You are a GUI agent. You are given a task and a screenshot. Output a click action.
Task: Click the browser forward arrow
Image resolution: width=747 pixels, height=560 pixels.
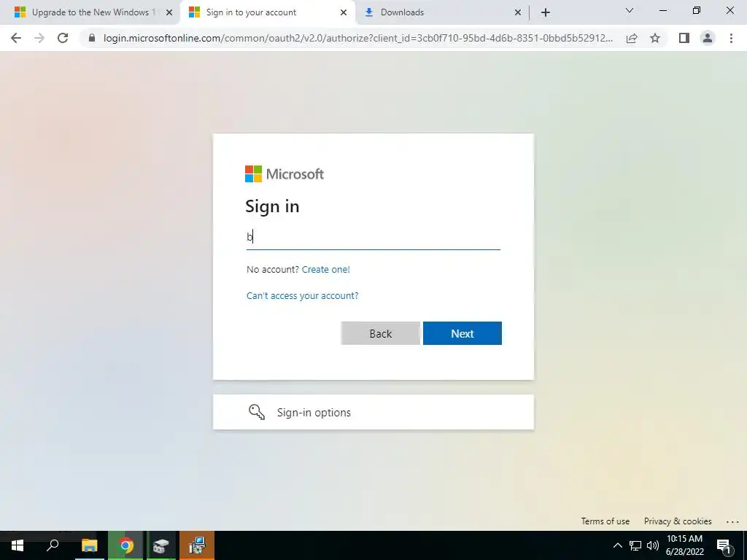(39, 38)
